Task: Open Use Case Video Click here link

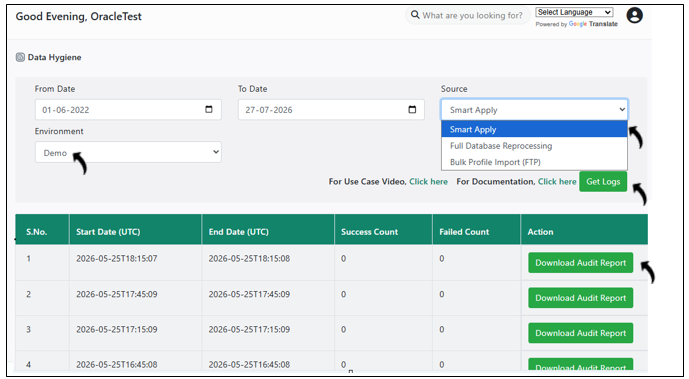Action: pyautogui.click(x=428, y=181)
